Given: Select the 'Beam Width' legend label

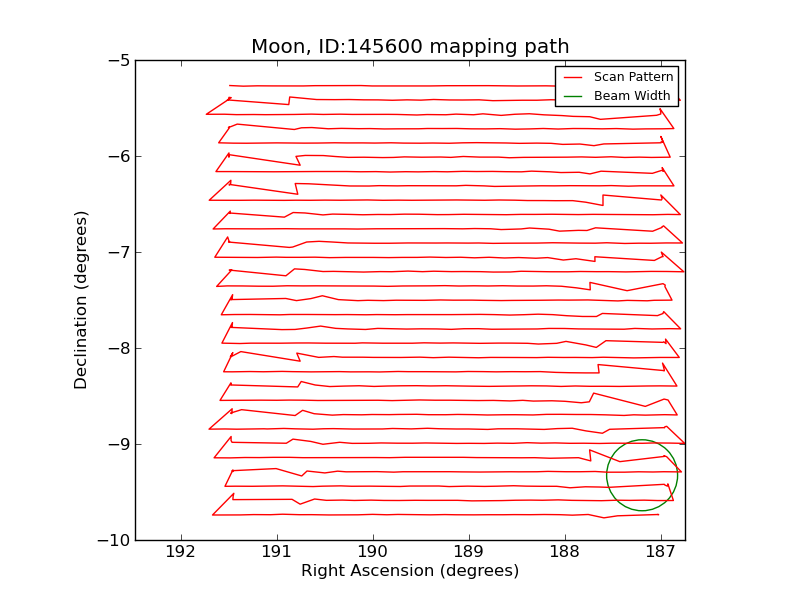Looking at the screenshot, I should click(632, 96).
